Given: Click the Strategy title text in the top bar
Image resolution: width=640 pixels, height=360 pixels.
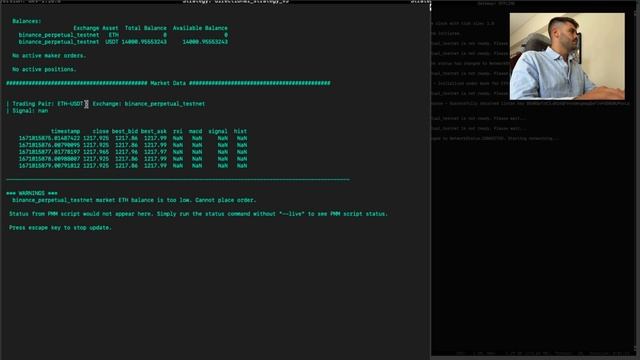Looking at the screenshot, I should 236,2.
